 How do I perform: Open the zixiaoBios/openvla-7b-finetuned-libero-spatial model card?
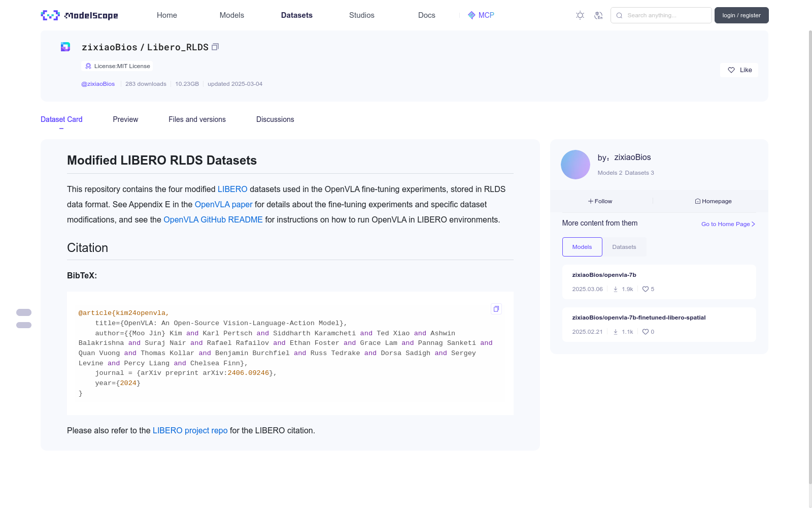point(659,325)
